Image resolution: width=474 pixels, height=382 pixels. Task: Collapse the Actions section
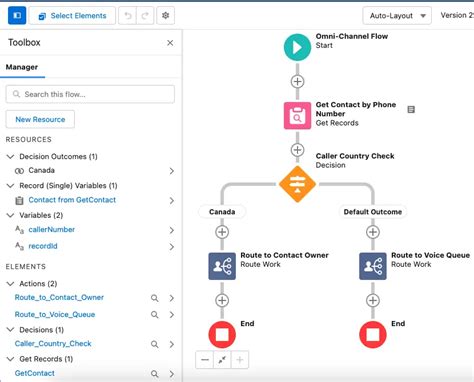10,283
